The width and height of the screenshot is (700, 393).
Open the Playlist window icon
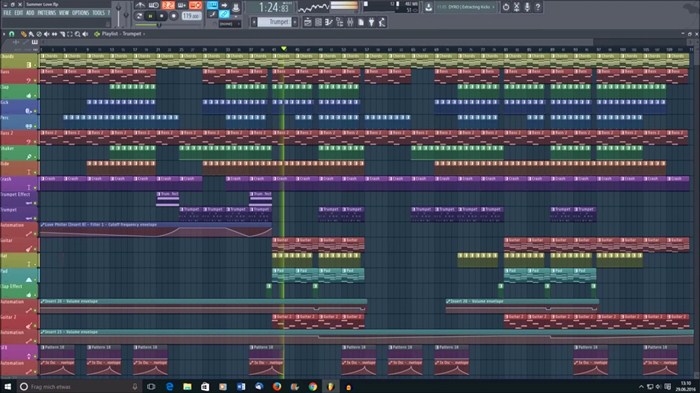point(308,22)
